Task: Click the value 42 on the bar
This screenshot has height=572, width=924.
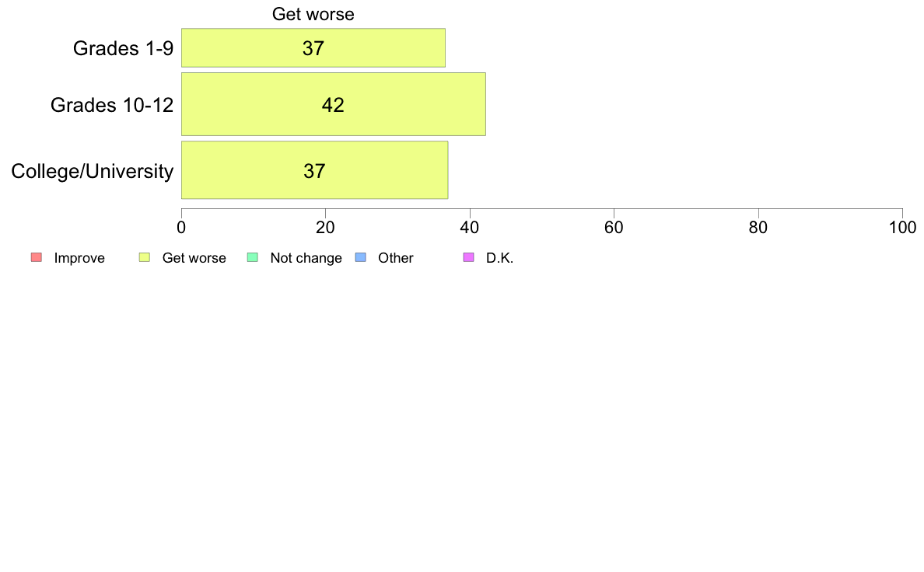Action: tap(333, 105)
